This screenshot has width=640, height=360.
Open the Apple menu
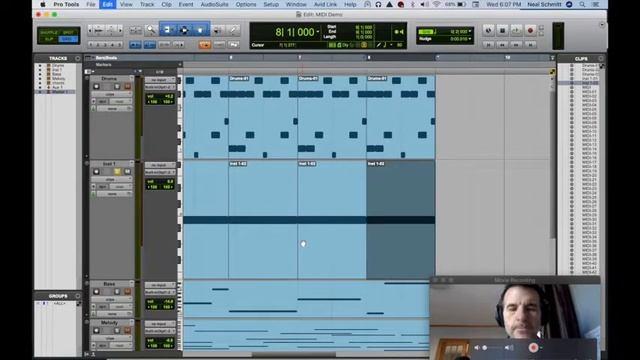[x=42, y=4]
